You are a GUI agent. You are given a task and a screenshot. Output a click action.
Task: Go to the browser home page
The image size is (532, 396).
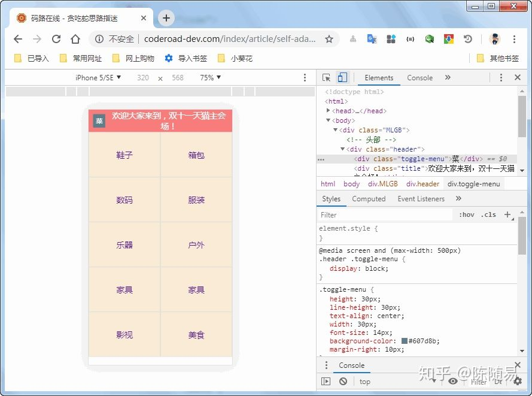click(75, 39)
